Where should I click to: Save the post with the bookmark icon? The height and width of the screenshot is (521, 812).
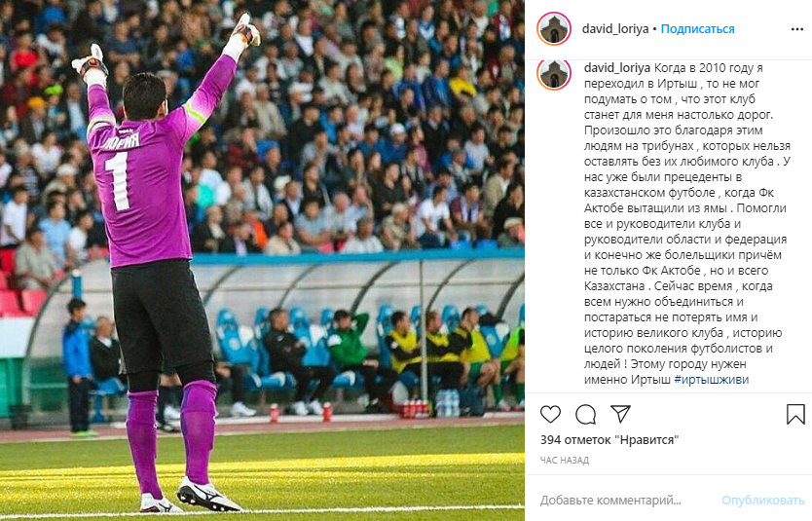pyautogui.click(x=795, y=414)
